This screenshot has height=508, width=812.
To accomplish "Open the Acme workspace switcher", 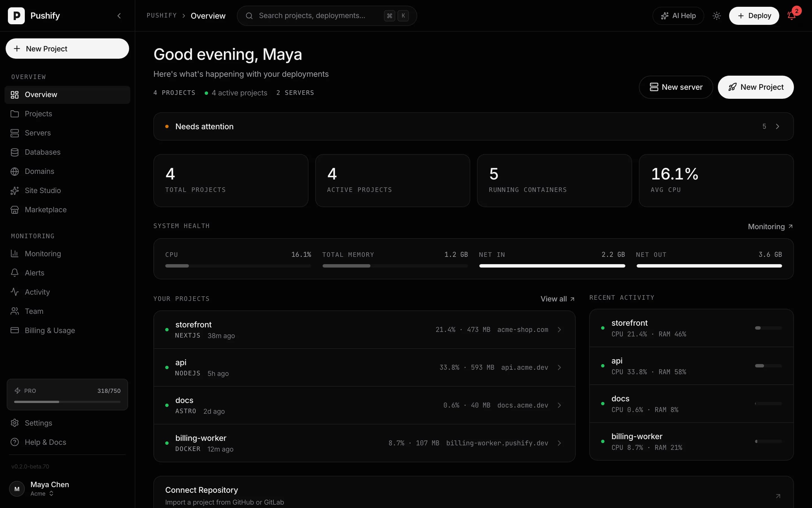I will 42,494.
